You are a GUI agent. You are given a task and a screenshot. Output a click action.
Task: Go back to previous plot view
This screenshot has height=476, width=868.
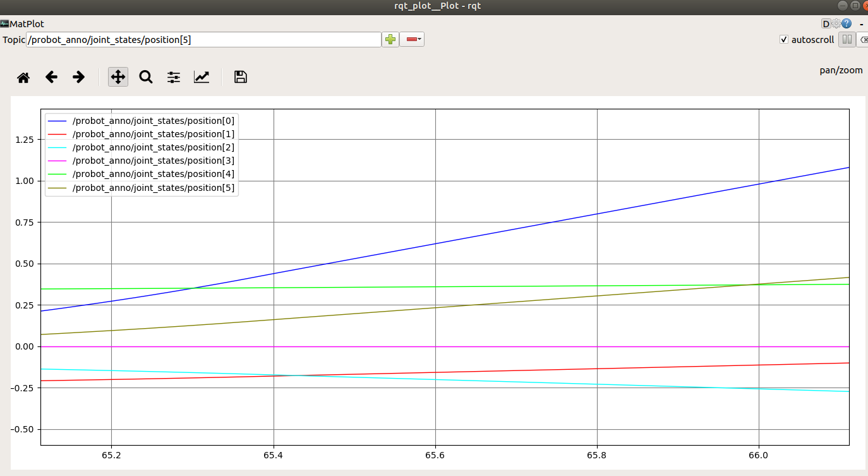coord(51,77)
